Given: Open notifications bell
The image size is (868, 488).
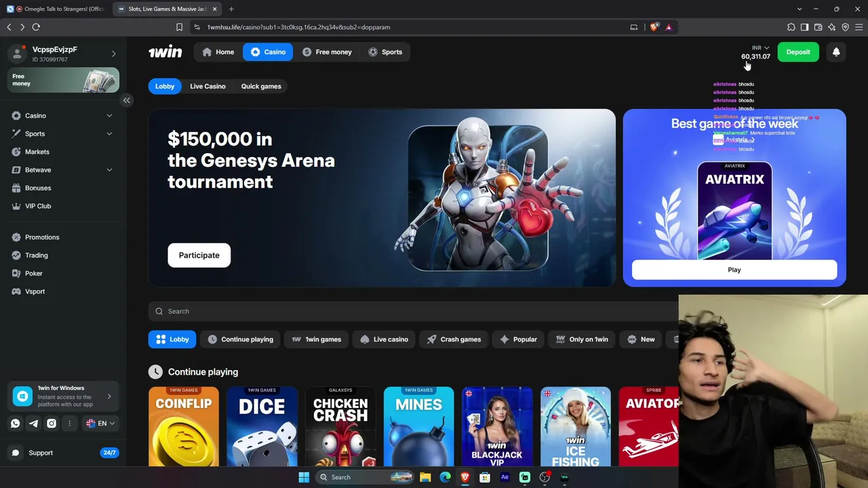Looking at the screenshot, I should [836, 52].
